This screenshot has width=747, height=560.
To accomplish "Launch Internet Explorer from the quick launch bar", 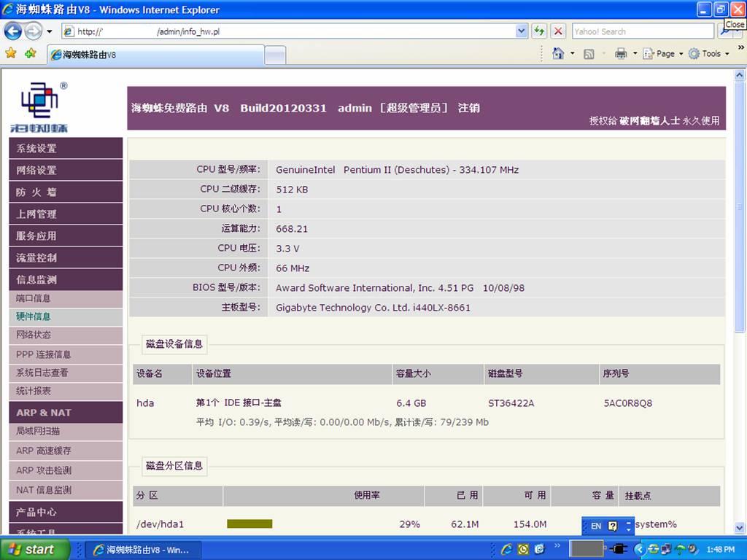I will (506, 550).
